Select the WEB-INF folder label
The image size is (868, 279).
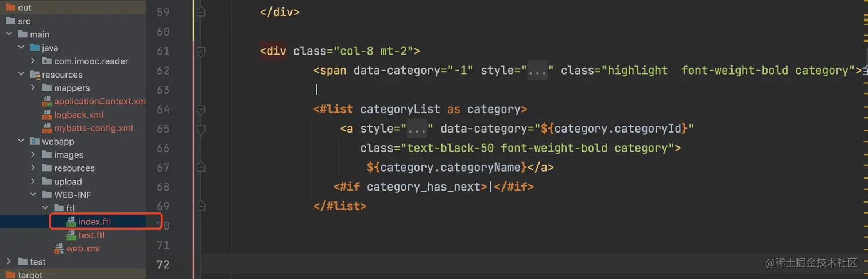[x=73, y=195]
